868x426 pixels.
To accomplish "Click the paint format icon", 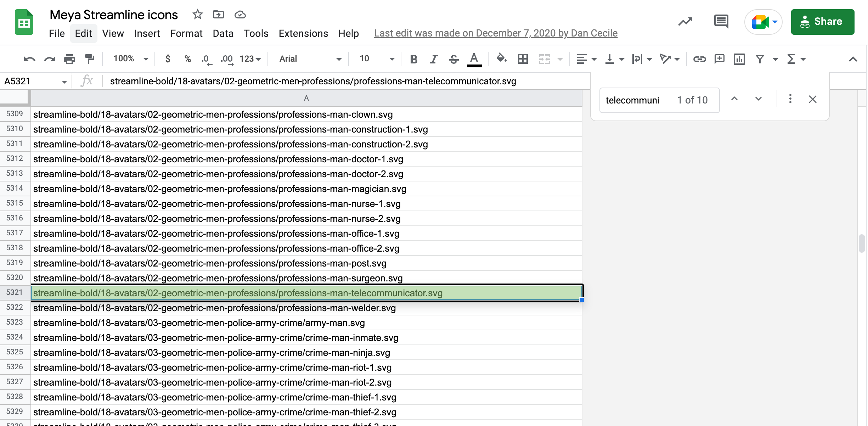I will [90, 59].
